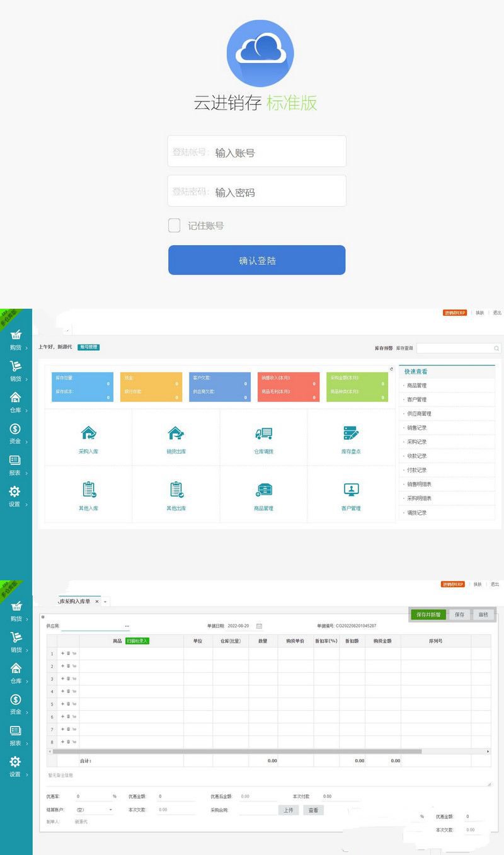Open the 结算账户 settlement account dropdown
This screenshot has height=855, width=504.
pyautogui.click(x=93, y=809)
